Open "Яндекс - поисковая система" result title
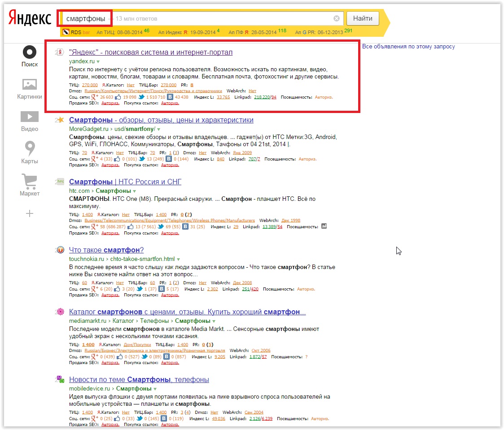Screen dimensions: 504x430 tap(151, 52)
